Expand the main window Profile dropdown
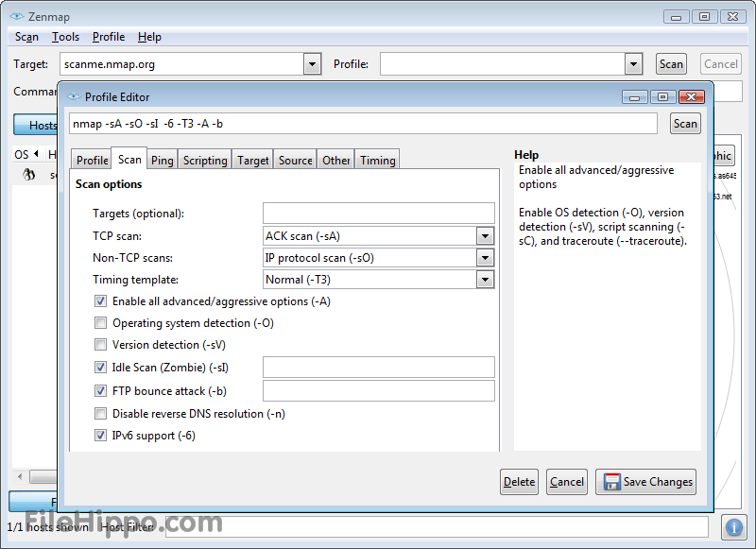This screenshot has height=549, width=756. pos(633,64)
